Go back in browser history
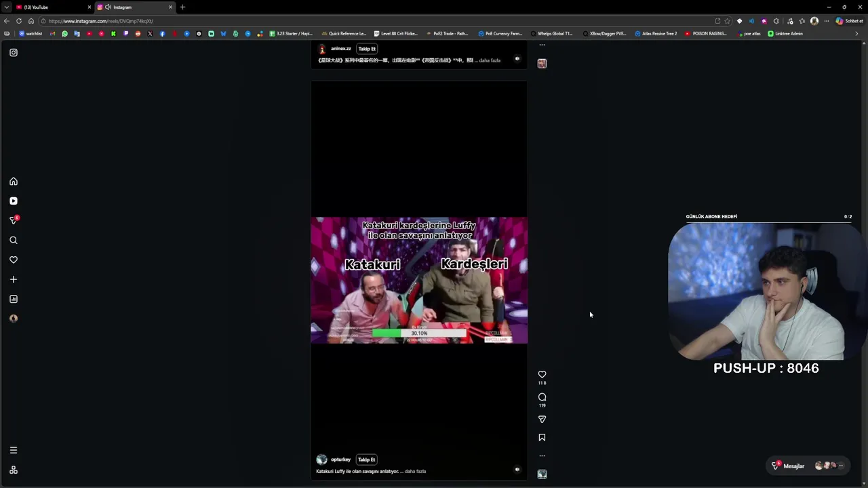The width and height of the screenshot is (868, 488). click(x=7, y=21)
